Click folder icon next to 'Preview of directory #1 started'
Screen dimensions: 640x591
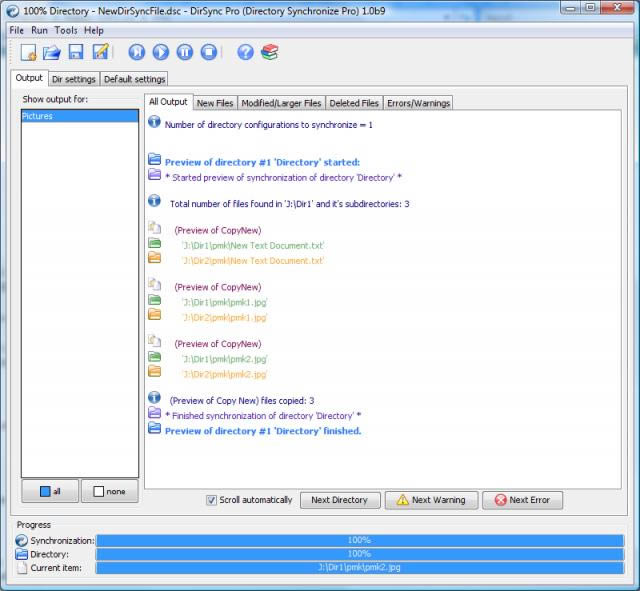click(x=154, y=159)
